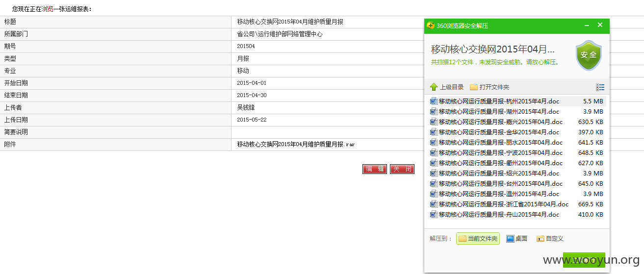Image resolution: width=644 pixels, height=274 pixels.
Task: Click the archive title 移动核心交换网2015年04月...
Action: 492,50
